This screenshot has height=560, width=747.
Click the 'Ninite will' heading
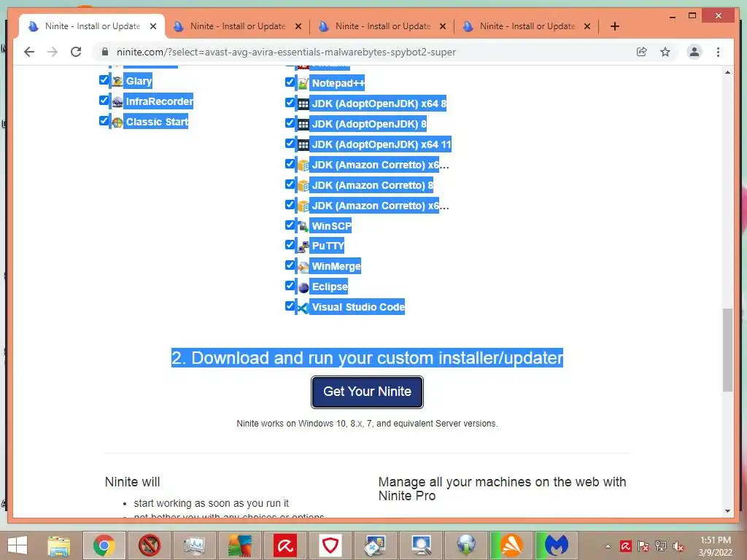[133, 482]
